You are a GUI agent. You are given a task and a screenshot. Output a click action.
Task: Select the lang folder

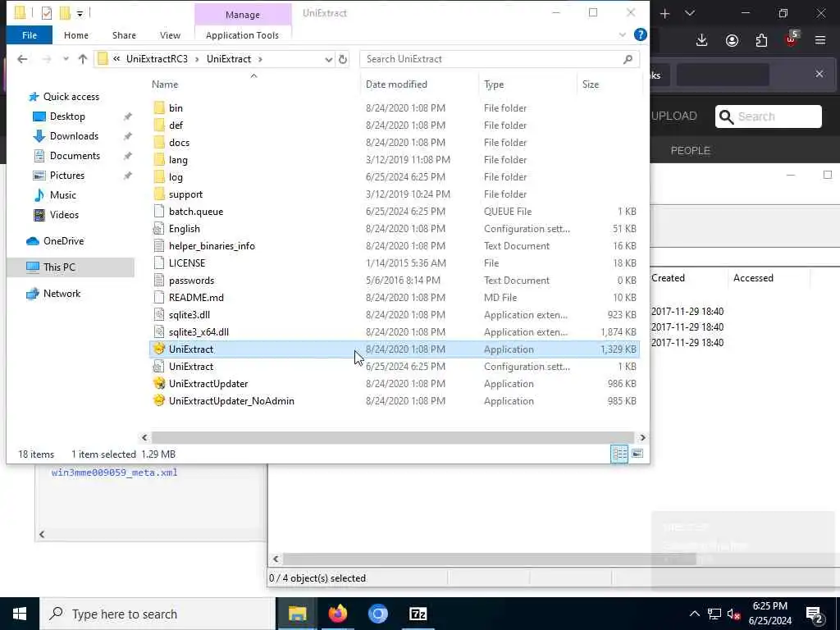[x=178, y=160]
